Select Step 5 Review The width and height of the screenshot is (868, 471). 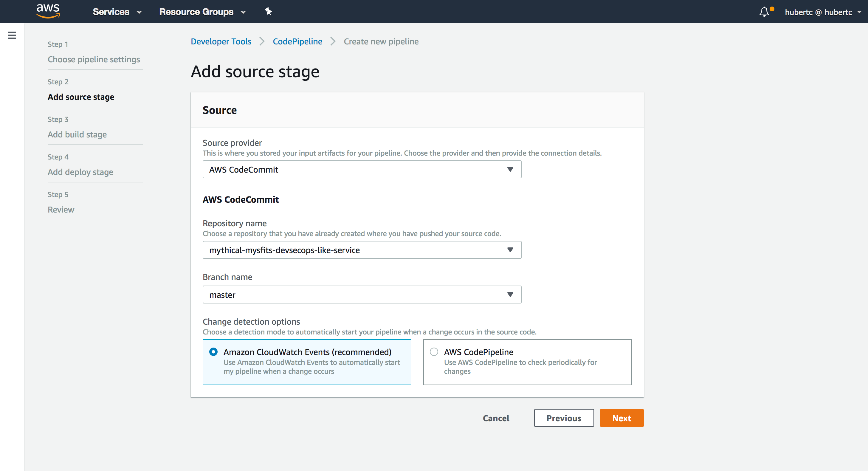coord(61,210)
